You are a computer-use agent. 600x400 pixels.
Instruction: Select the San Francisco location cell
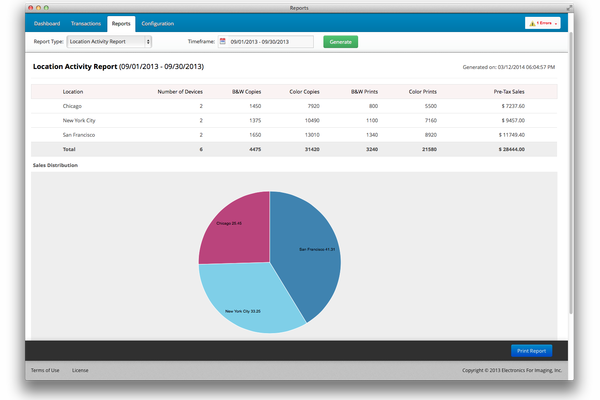[79, 135]
